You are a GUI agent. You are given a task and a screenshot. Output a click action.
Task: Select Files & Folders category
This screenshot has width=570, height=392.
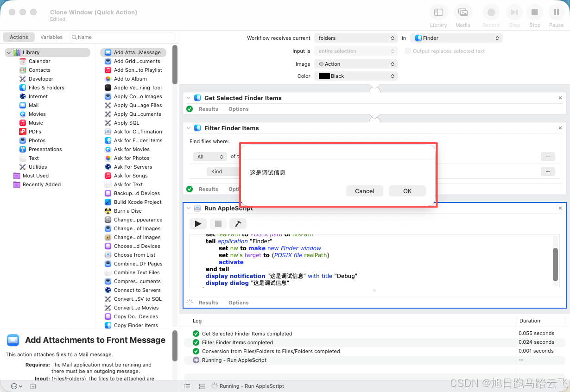[46, 88]
